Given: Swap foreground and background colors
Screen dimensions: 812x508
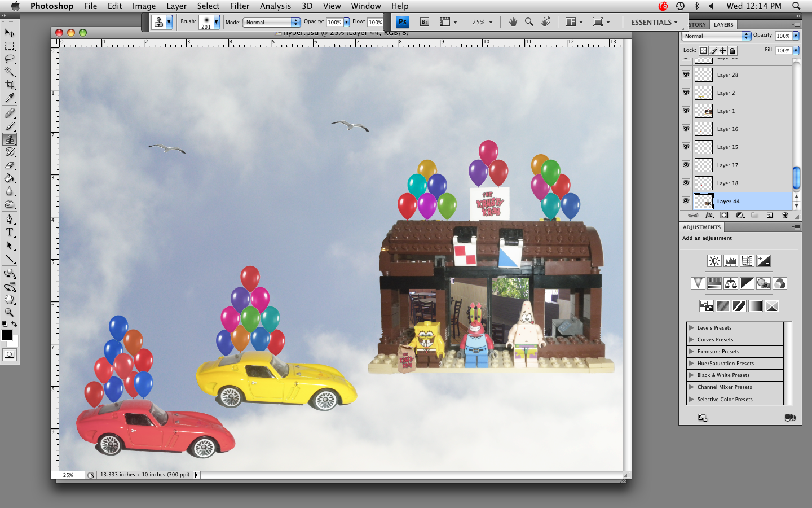Looking at the screenshot, I should tap(14, 324).
